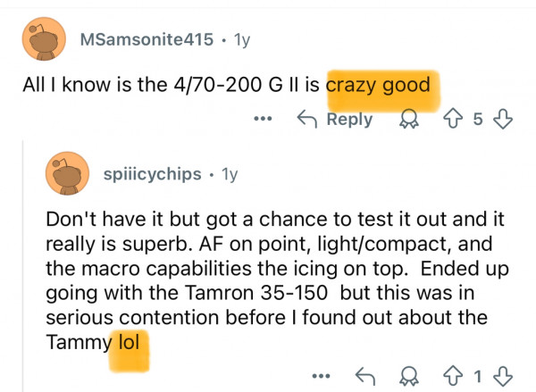Open the MSamsonite415 username link
The height and width of the screenshot is (392, 536).
click(147, 40)
